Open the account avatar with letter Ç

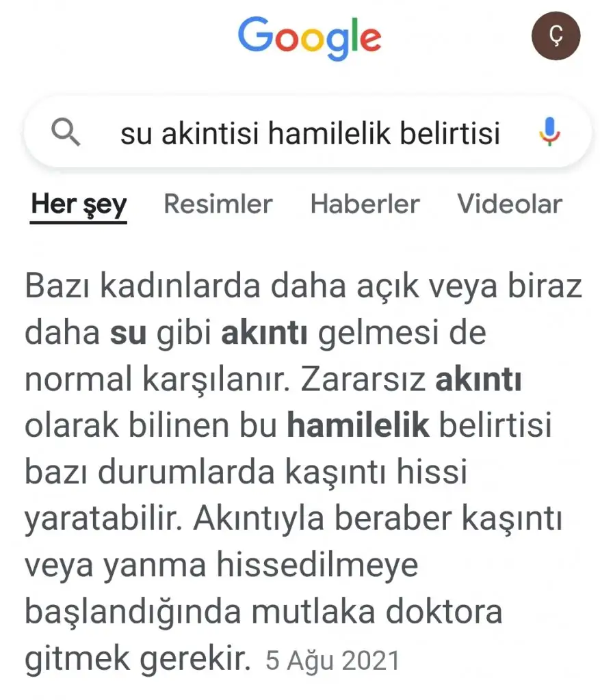[x=556, y=36]
